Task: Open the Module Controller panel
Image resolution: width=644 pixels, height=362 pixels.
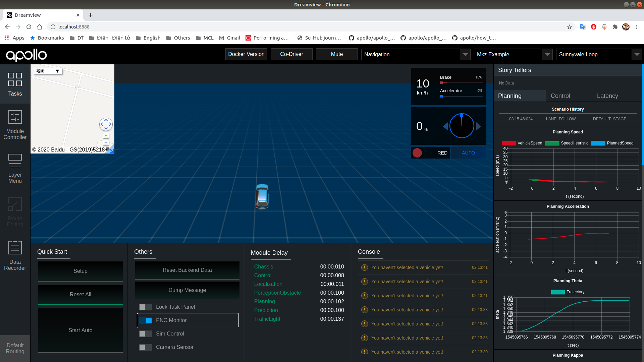Action: click(15, 125)
